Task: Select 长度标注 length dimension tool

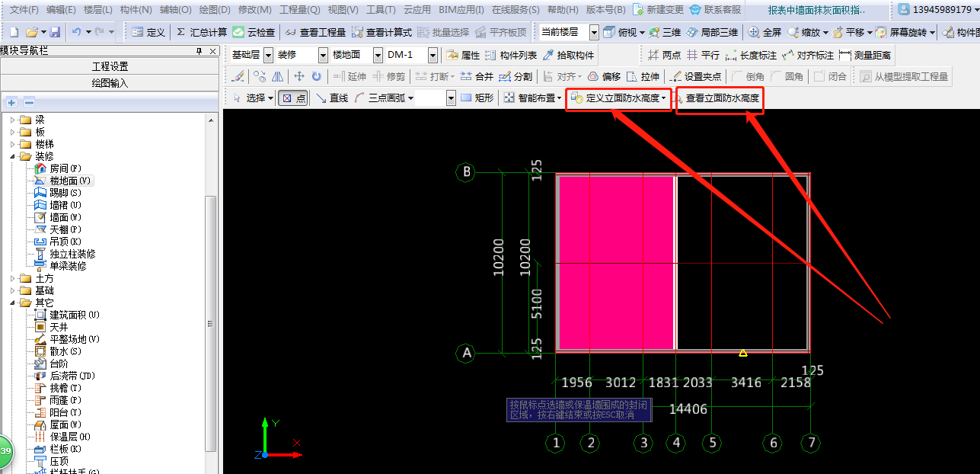Action: pyautogui.click(x=752, y=56)
